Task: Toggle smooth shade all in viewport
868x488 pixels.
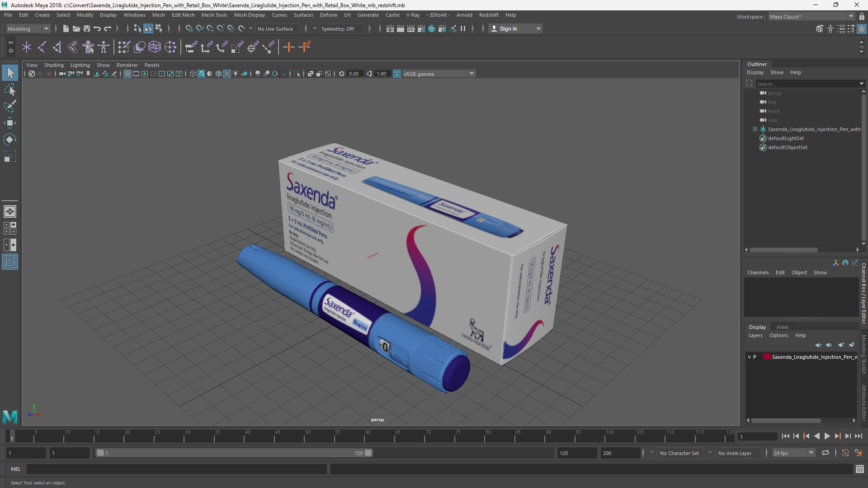Action: (x=201, y=74)
